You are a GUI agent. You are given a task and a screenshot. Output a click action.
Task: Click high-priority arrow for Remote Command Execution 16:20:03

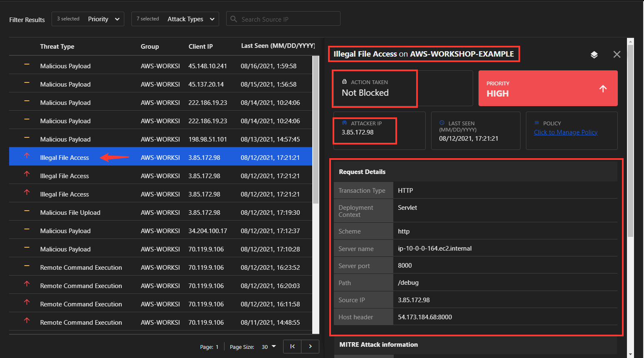[x=27, y=284]
